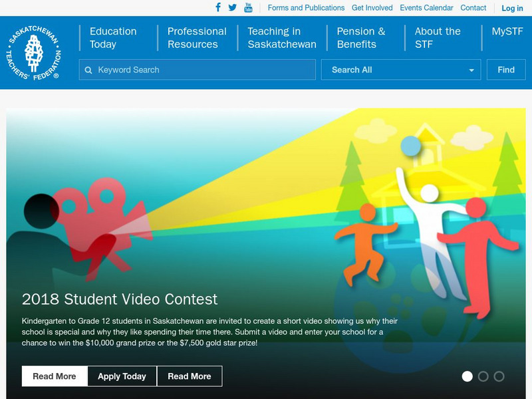Expand the Search All dropdown
Screen dimensions: 532x399
pos(401,70)
